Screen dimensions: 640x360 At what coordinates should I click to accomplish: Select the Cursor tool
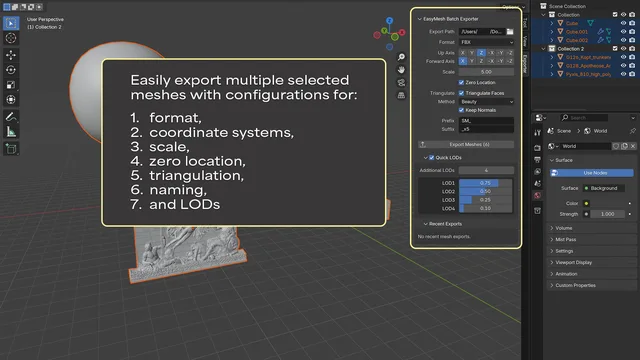pos(11,38)
